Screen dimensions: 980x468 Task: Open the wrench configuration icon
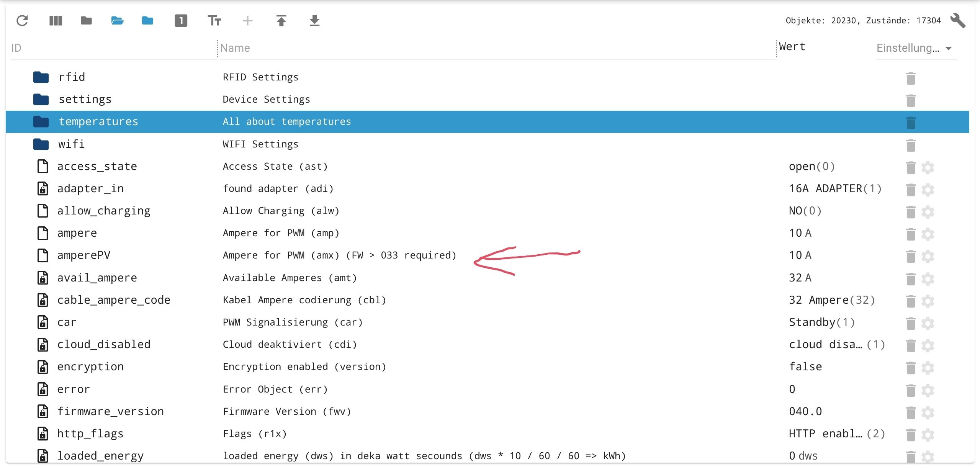coord(957,21)
